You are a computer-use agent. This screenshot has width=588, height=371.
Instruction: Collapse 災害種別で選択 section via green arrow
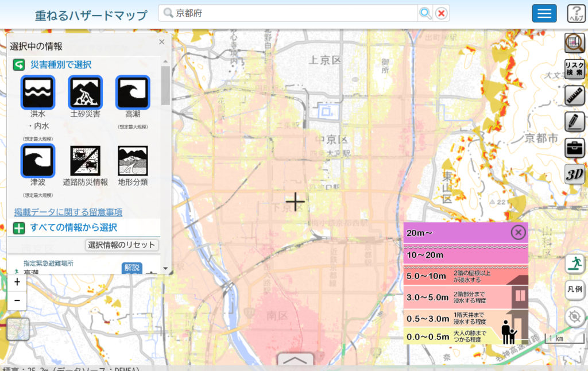point(19,65)
